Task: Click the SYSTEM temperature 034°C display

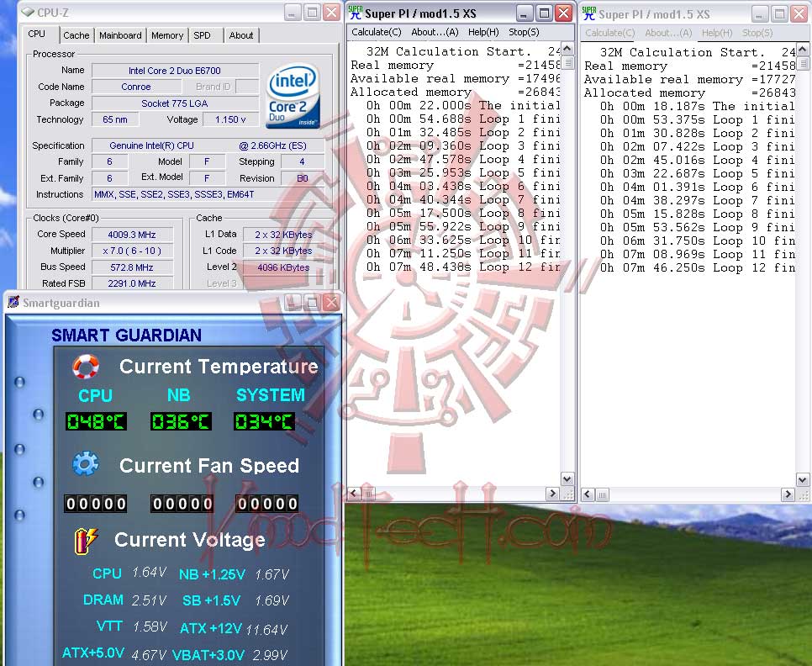Action: pyautogui.click(x=264, y=421)
